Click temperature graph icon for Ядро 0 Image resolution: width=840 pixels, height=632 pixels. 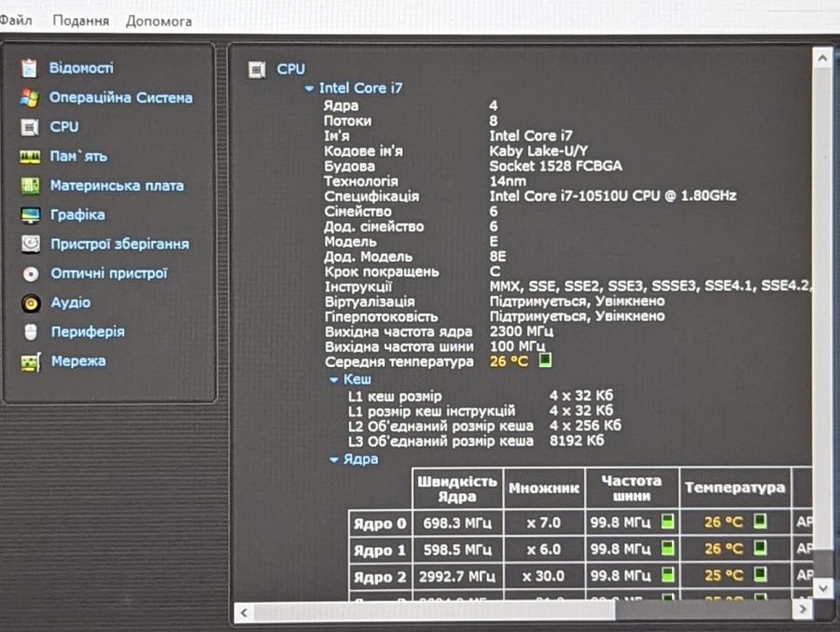point(760,521)
